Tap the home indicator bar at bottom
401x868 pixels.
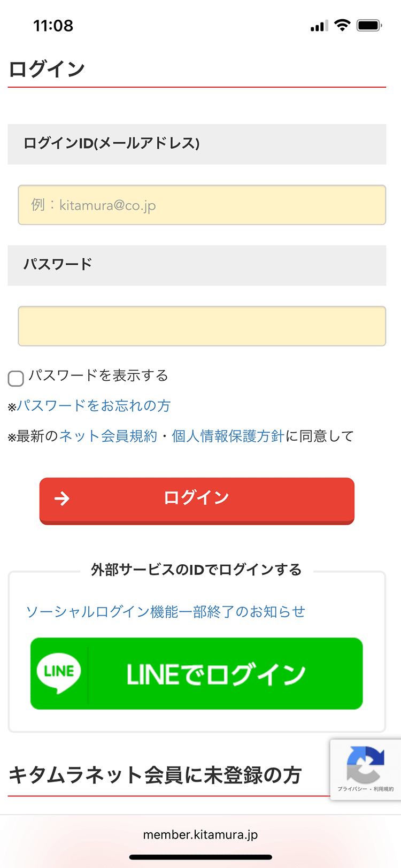tap(200, 857)
